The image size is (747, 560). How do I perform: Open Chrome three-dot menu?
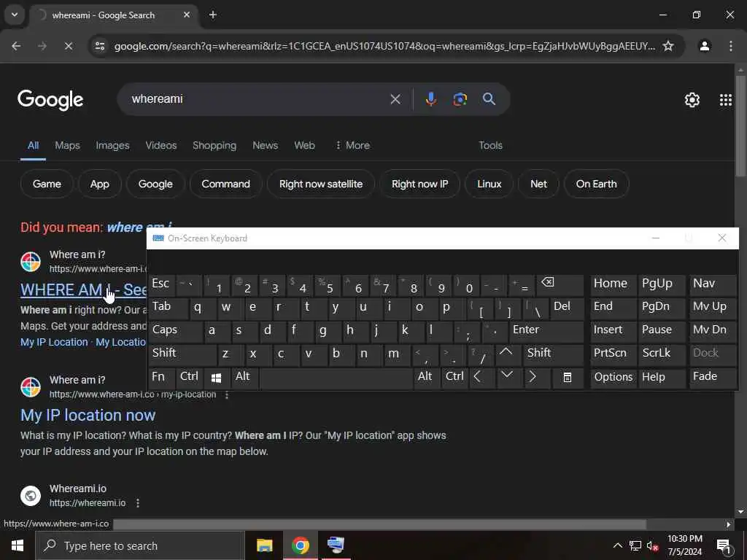731,46
